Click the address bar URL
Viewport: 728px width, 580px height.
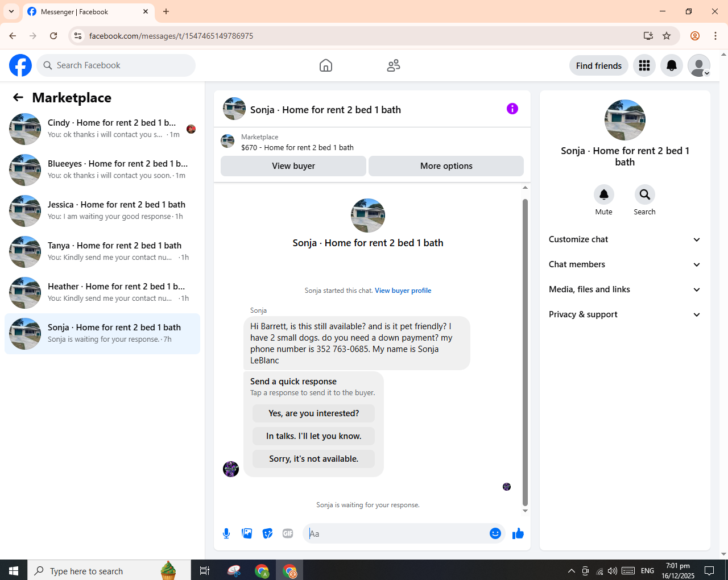pos(171,36)
